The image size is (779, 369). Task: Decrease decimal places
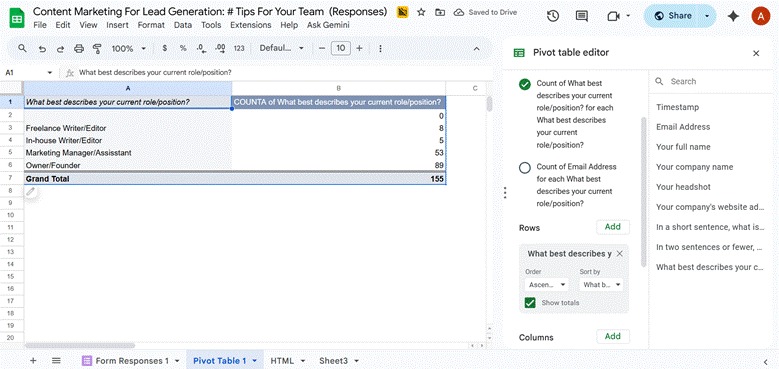[x=201, y=48]
